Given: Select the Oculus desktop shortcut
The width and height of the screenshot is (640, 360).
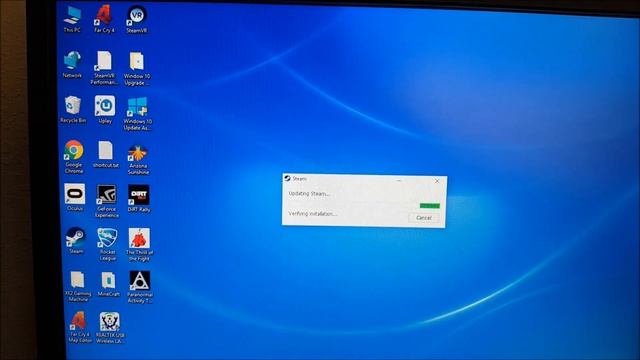Looking at the screenshot, I should coord(75,197).
